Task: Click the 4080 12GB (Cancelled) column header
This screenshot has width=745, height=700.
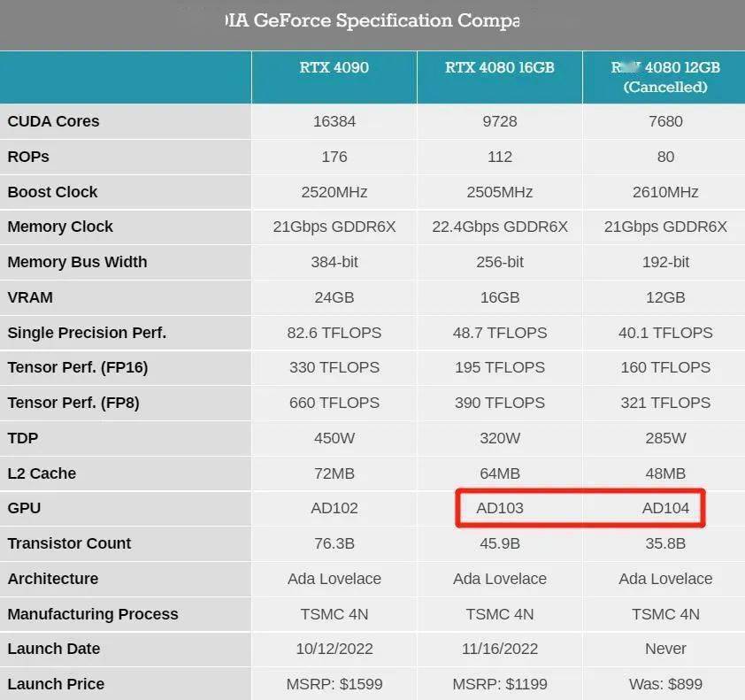Action: [x=664, y=77]
